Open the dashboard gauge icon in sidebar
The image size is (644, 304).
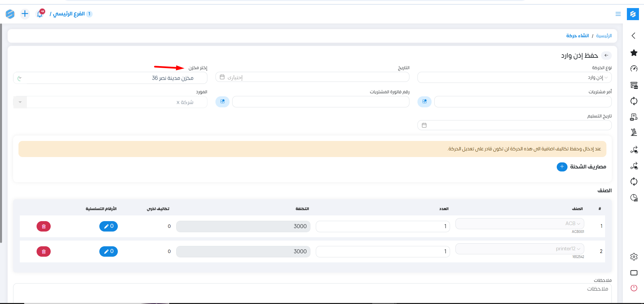point(634,68)
